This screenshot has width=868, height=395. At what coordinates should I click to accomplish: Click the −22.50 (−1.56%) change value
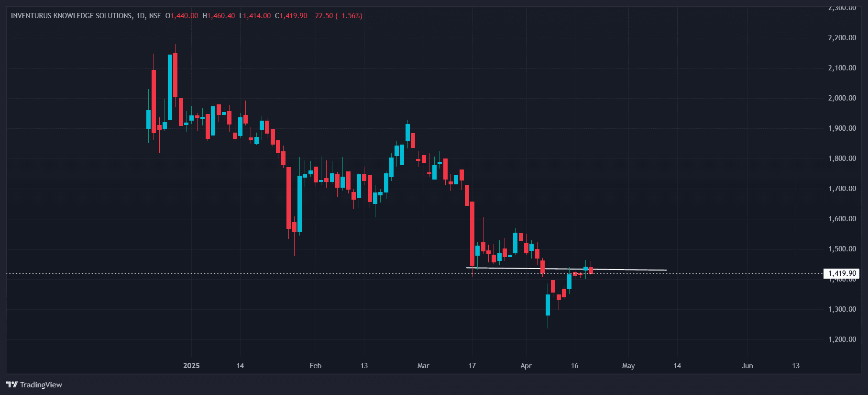(x=337, y=16)
